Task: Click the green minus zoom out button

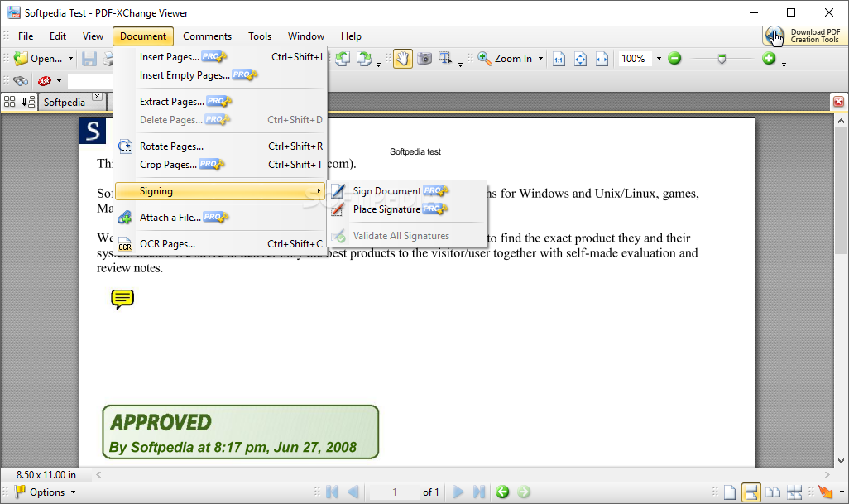Action: [x=674, y=59]
